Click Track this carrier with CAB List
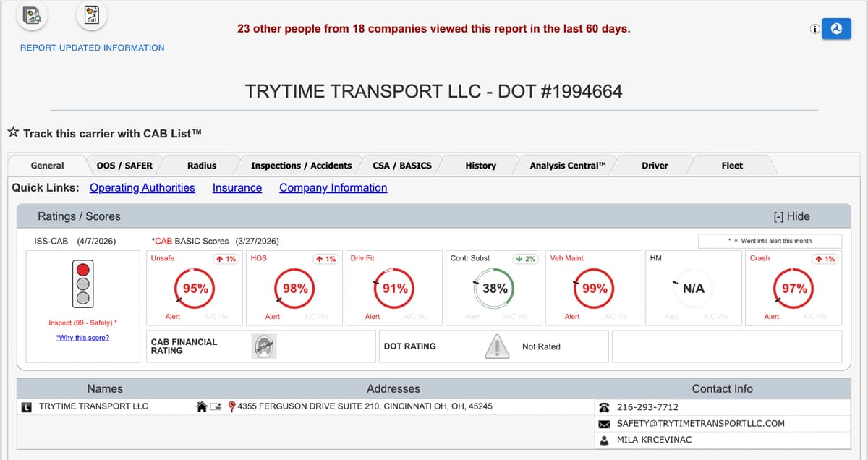Viewport: 868px width, 460px height. (112, 133)
